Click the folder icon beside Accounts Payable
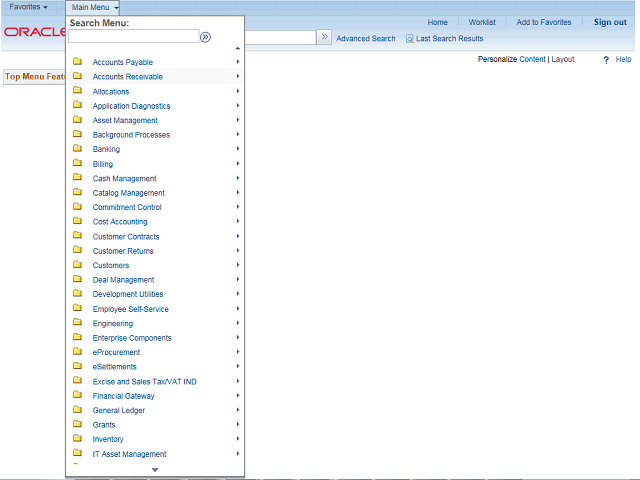This screenshot has width=640, height=480. tap(77, 62)
